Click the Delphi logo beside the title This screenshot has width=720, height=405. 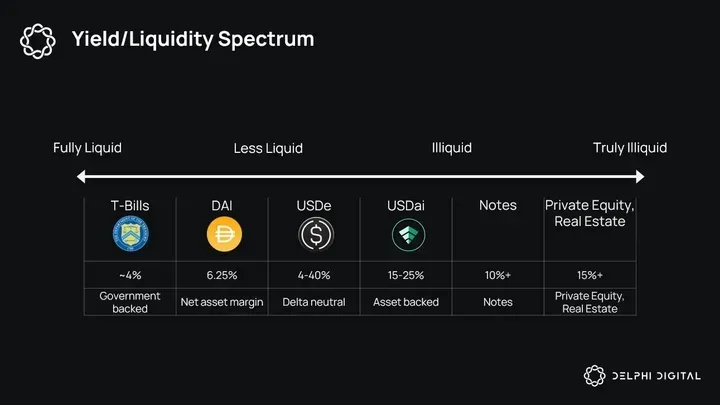tap(38, 41)
